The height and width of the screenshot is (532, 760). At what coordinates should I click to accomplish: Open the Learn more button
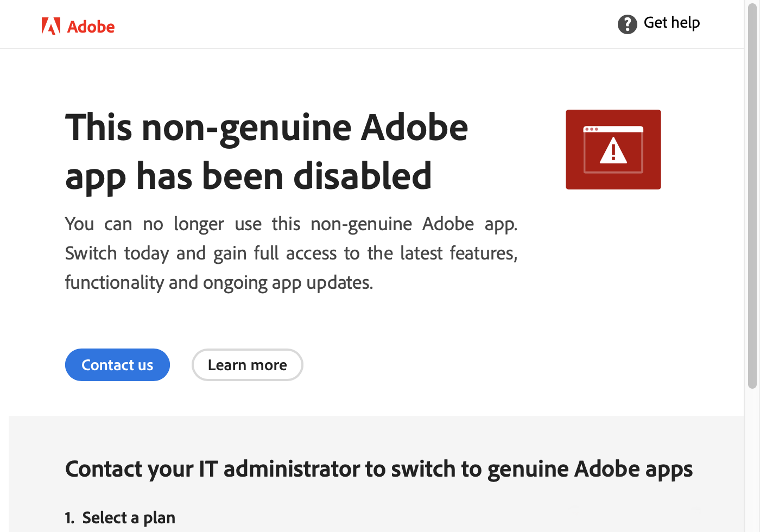(x=247, y=365)
